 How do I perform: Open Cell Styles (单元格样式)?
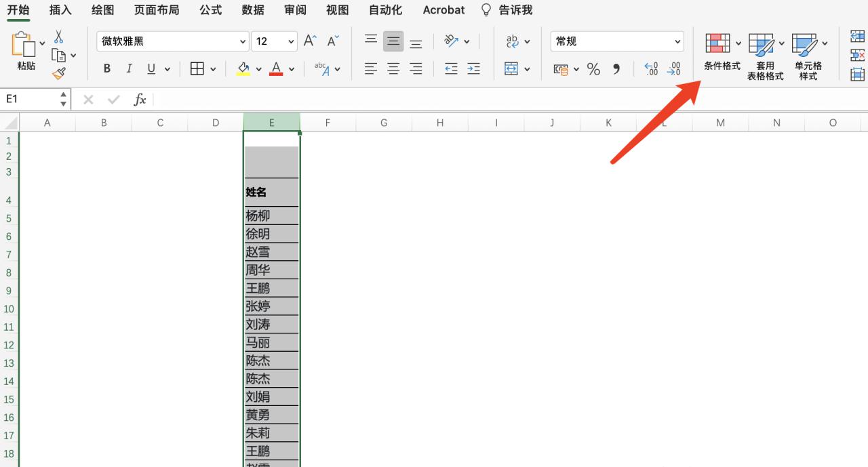[808, 56]
